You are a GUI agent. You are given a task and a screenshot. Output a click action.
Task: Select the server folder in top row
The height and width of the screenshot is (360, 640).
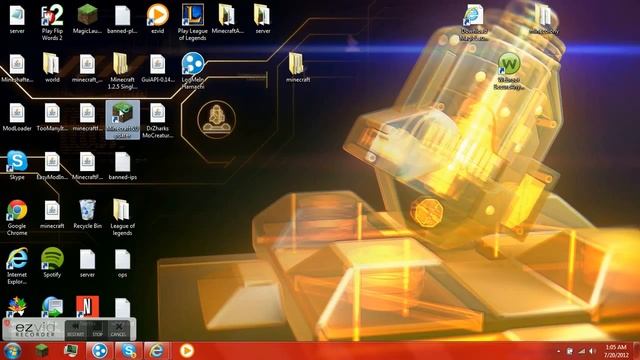(262, 19)
